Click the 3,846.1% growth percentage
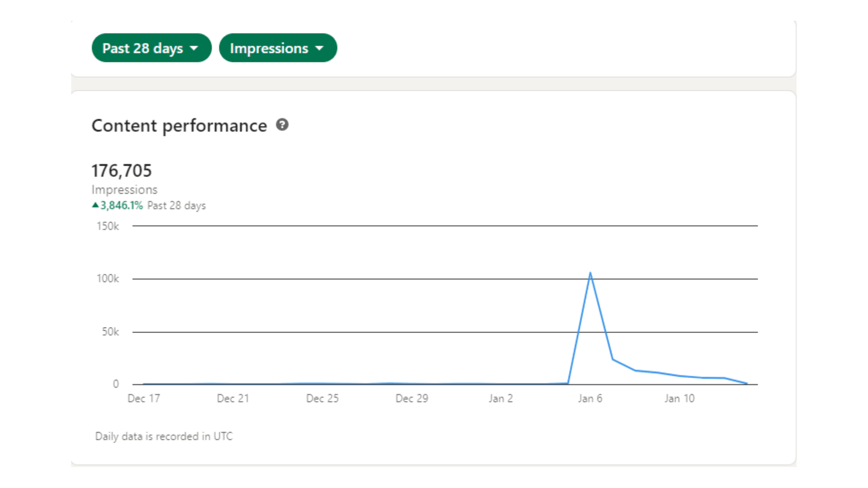The image size is (868, 488). pos(122,206)
